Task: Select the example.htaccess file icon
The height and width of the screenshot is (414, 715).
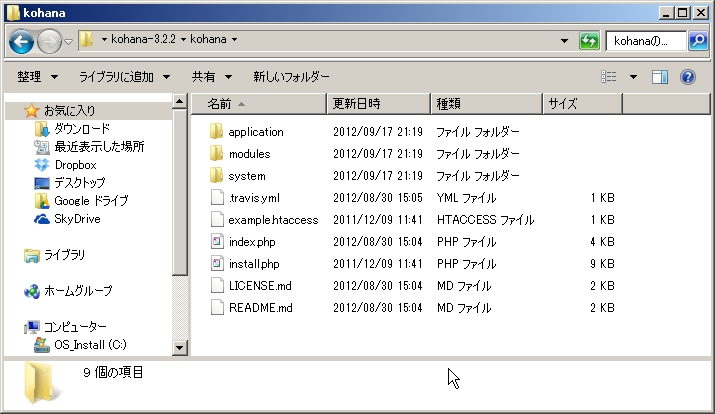Action: (218, 219)
